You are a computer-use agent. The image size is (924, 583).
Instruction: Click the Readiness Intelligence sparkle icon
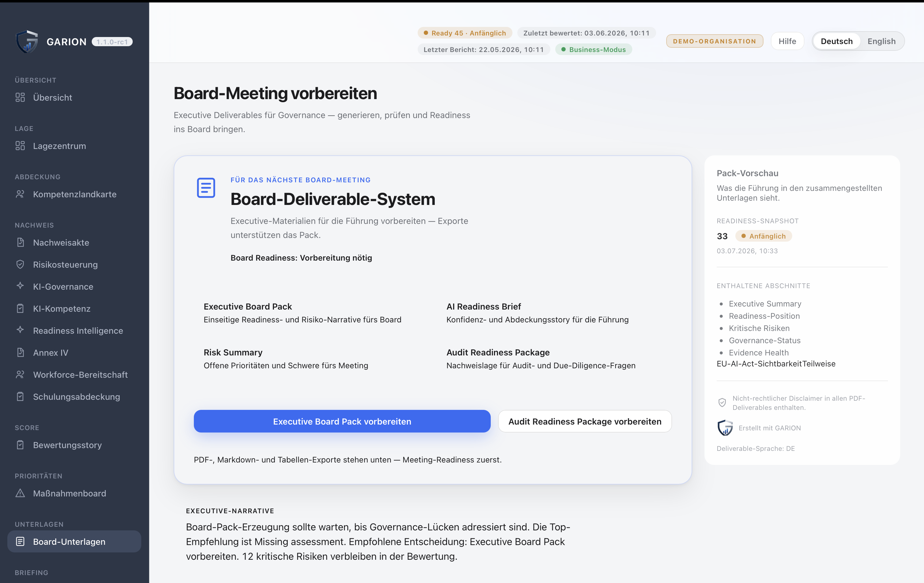pos(20,330)
